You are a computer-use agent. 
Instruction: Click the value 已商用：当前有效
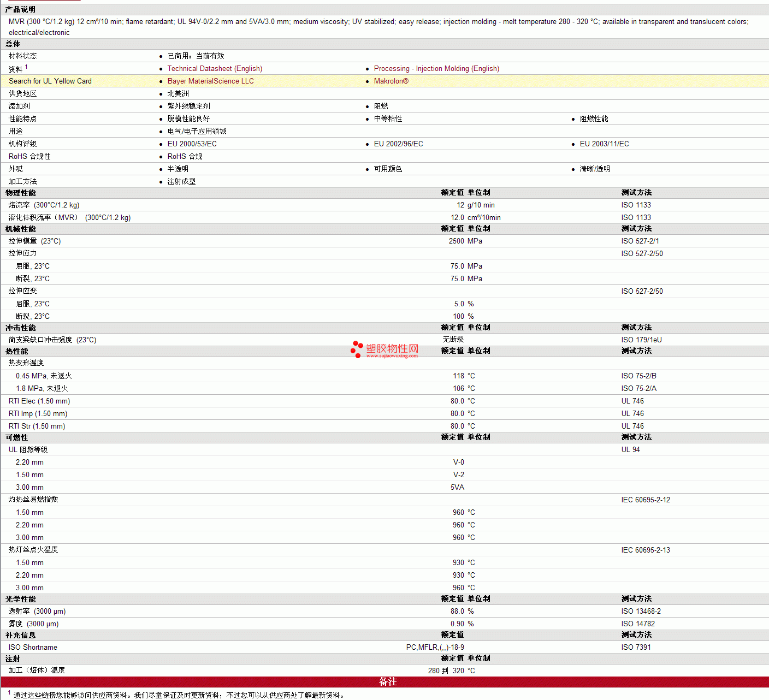[x=196, y=56]
